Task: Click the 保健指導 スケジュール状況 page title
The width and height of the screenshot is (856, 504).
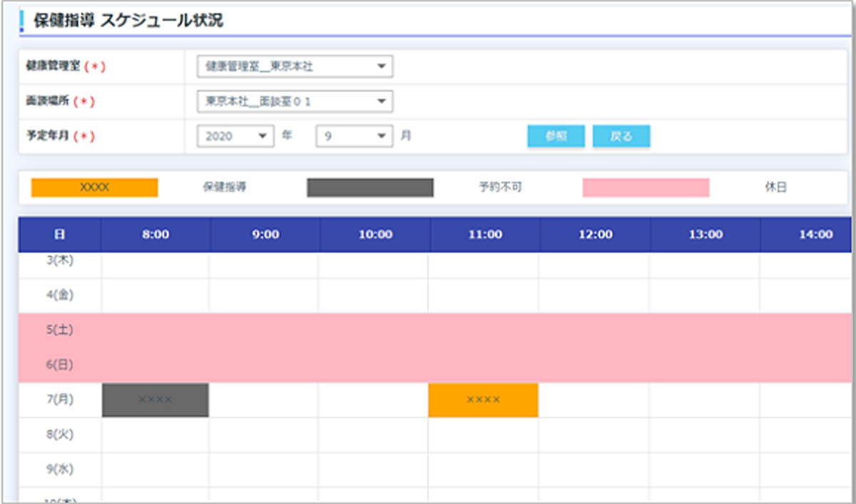Action: click(128, 21)
